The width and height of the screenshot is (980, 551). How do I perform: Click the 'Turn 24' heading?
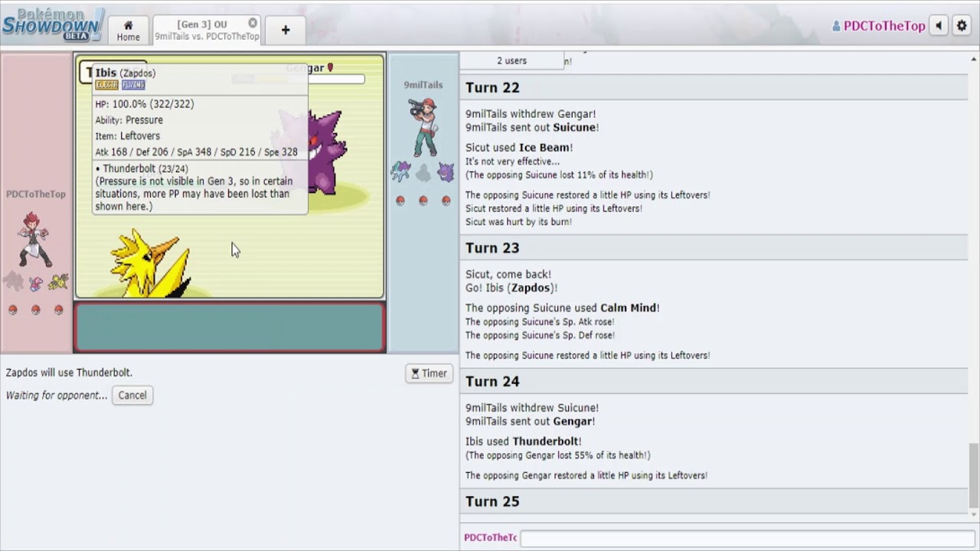click(492, 381)
